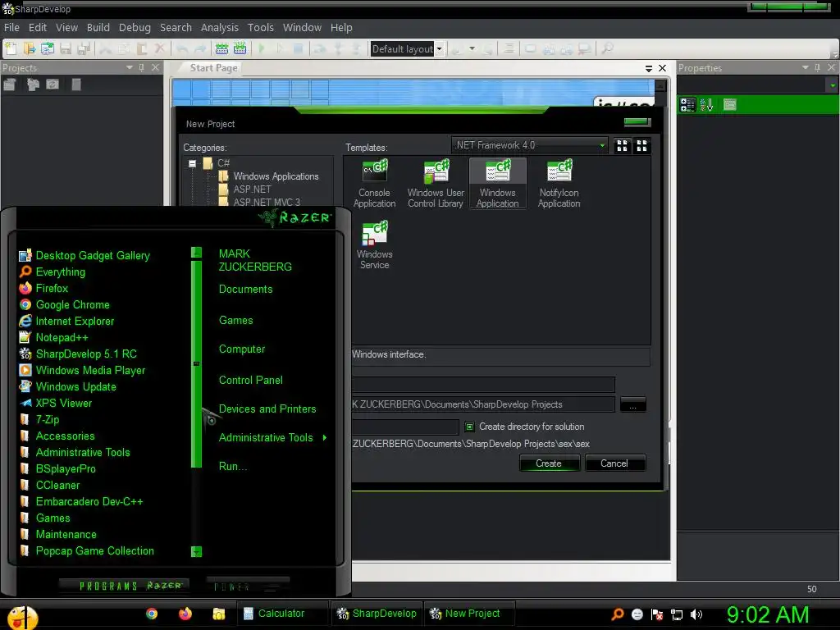Open Firefox from the taskbar

coord(185,614)
